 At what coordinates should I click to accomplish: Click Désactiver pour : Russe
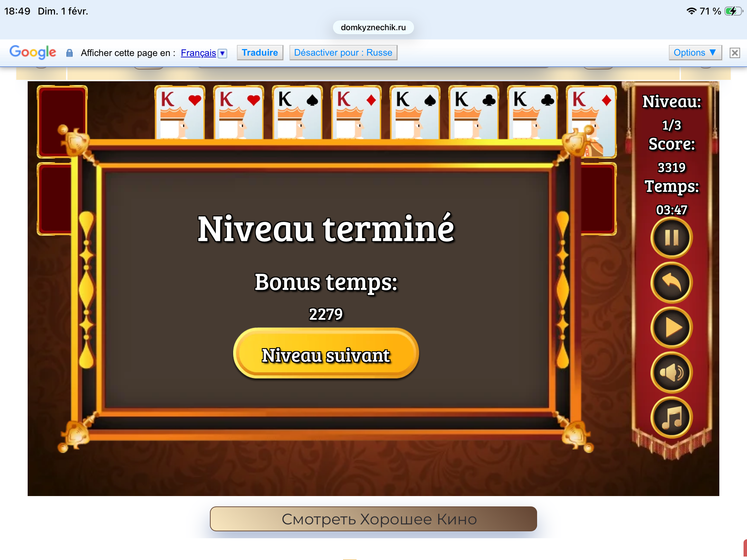tap(343, 53)
